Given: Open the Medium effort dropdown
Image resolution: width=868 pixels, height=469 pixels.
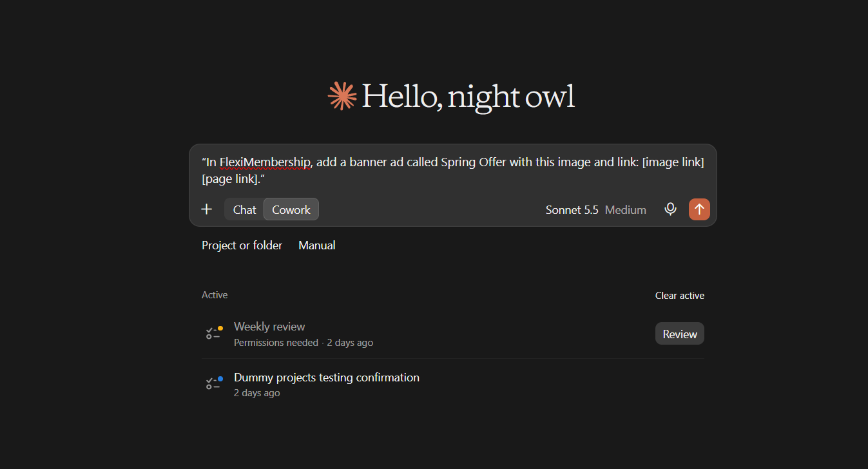Looking at the screenshot, I should (626, 209).
